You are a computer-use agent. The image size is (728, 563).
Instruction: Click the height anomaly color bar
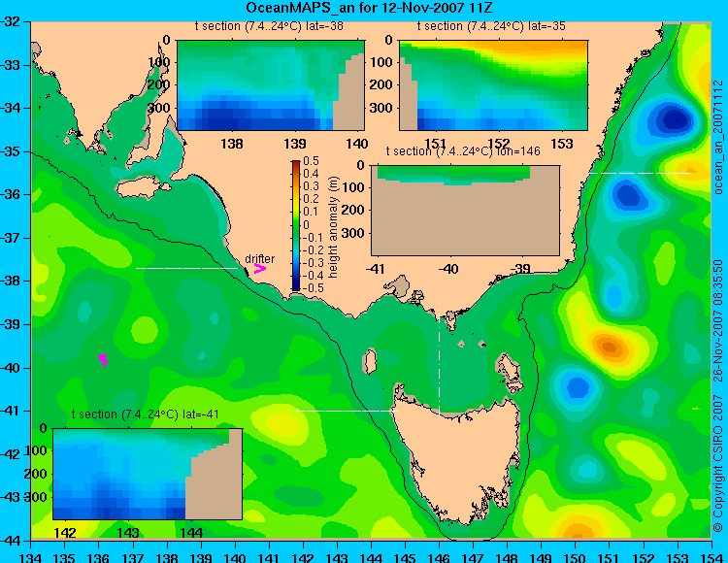pos(296,225)
